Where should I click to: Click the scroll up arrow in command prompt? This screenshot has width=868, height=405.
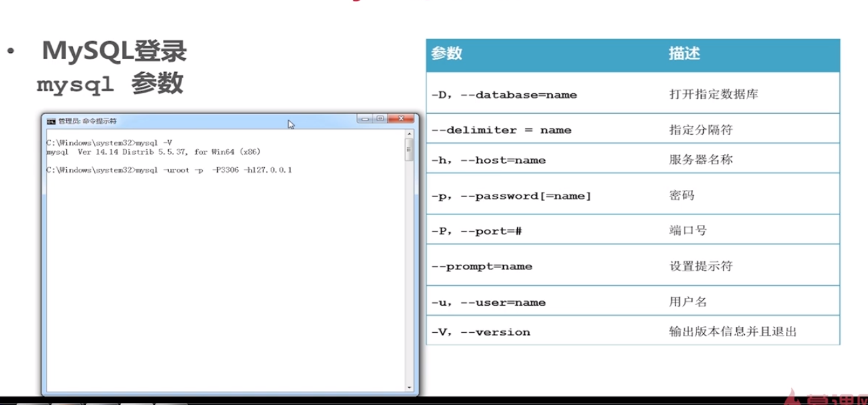[x=410, y=134]
